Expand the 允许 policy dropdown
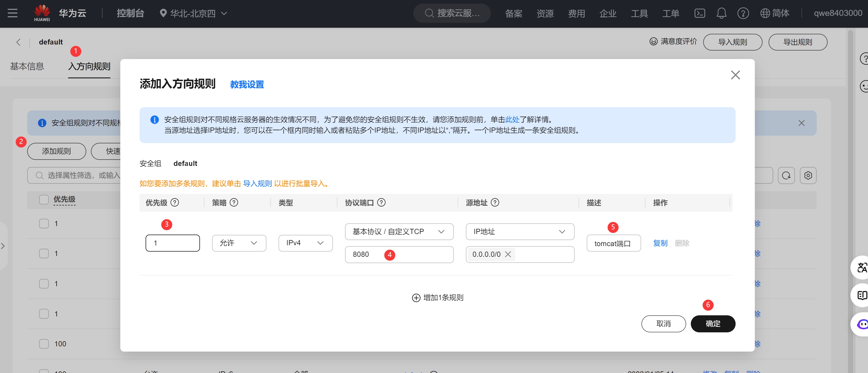The image size is (868, 373). [x=239, y=243]
